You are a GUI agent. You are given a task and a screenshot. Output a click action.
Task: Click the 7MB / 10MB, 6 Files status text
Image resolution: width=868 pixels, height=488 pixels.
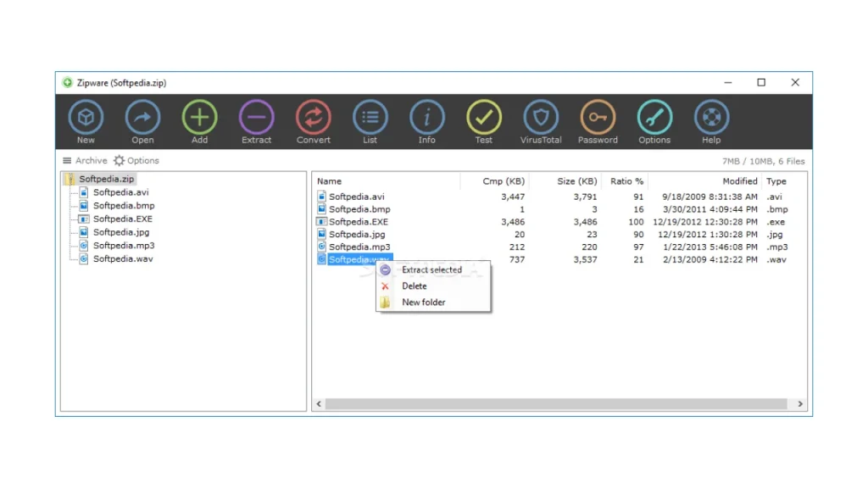click(764, 161)
